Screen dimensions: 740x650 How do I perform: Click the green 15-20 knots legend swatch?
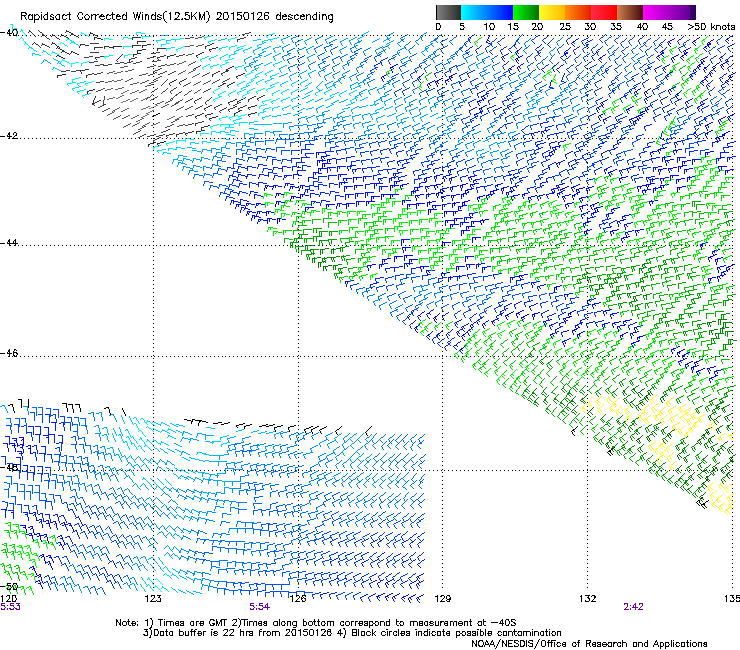tap(526, 12)
